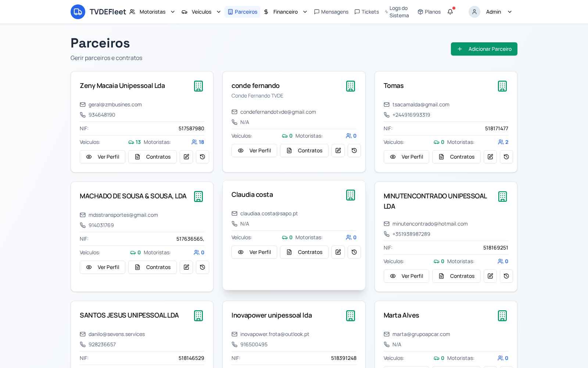
Task: Open history for Tomas
Action: (506, 157)
